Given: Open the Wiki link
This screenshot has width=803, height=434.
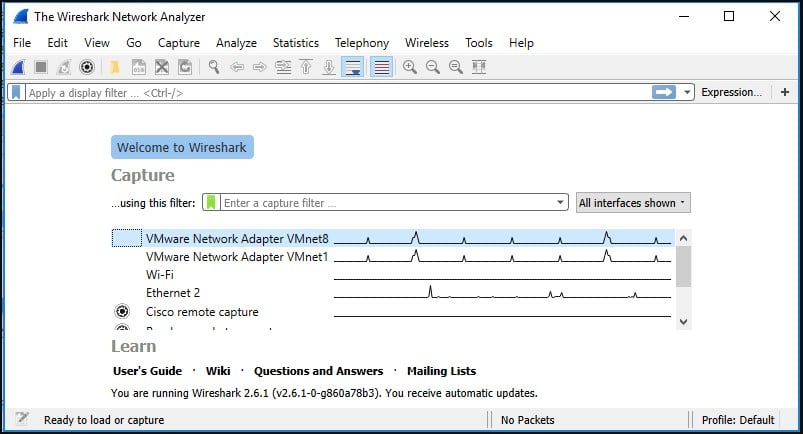Looking at the screenshot, I should coord(218,371).
